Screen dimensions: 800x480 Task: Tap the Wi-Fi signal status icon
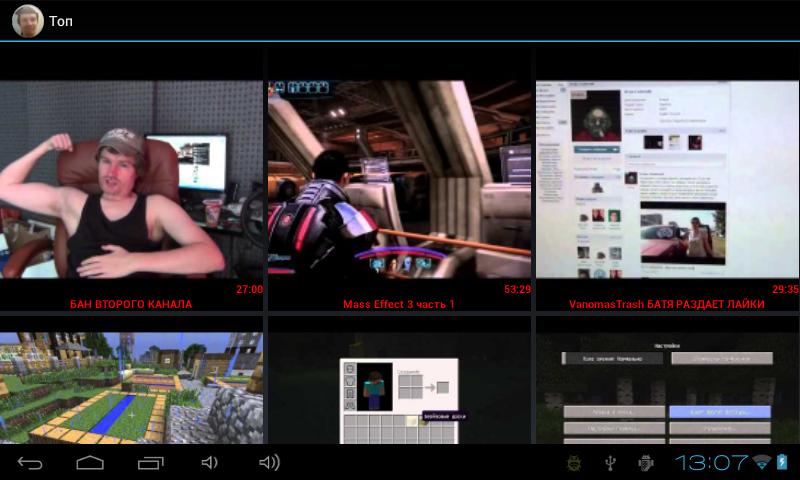pyautogui.click(x=762, y=463)
